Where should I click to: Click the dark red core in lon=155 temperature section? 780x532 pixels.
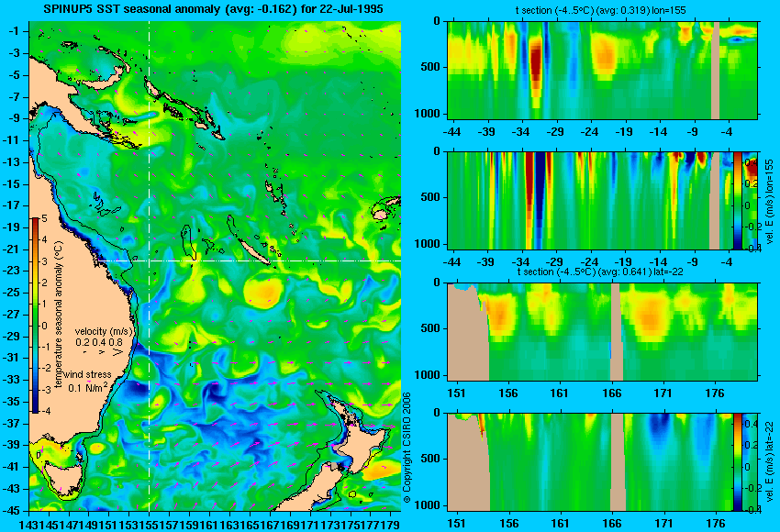click(x=535, y=64)
